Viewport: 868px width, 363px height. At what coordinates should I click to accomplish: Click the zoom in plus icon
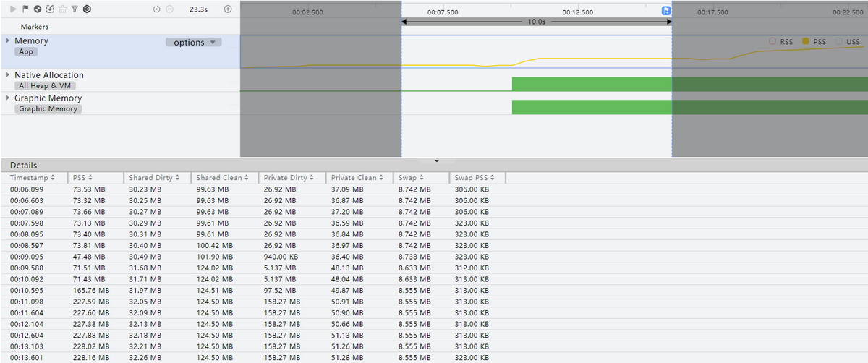coord(228,9)
